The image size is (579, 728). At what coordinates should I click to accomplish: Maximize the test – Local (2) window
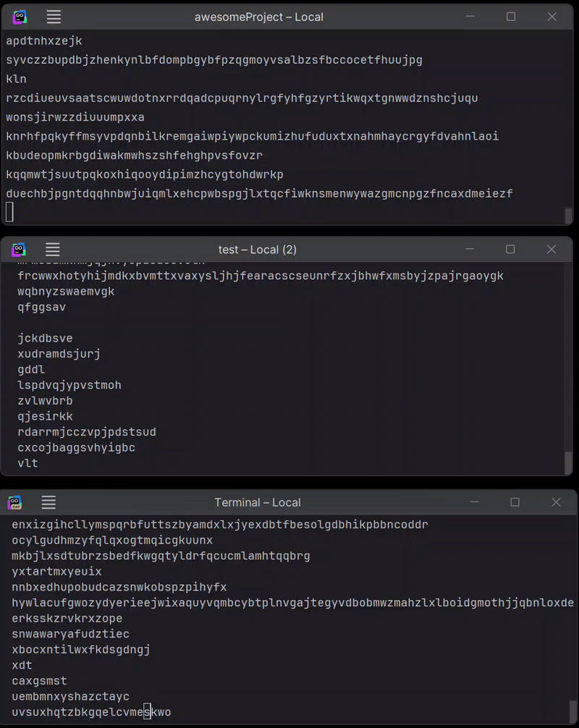point(510,250)
